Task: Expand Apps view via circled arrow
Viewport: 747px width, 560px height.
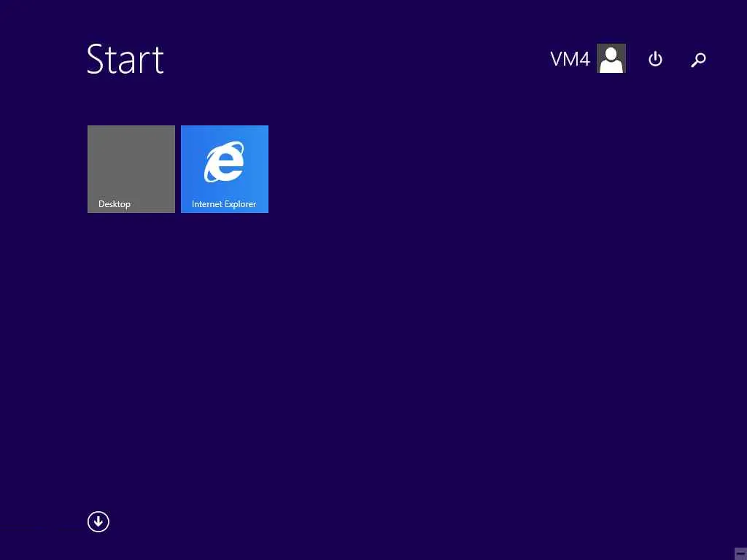Action: pos(98,521)
